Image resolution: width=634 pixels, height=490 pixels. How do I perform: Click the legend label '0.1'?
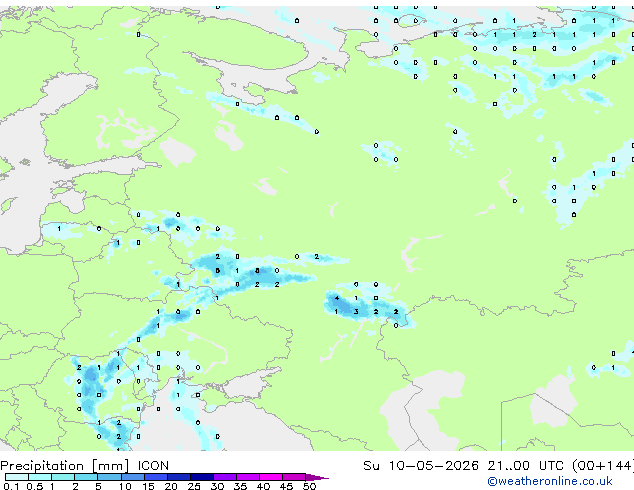[x=11, y=486]
